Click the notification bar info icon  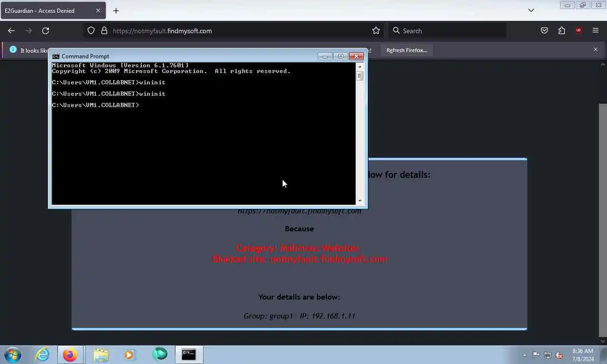[13, 49]
